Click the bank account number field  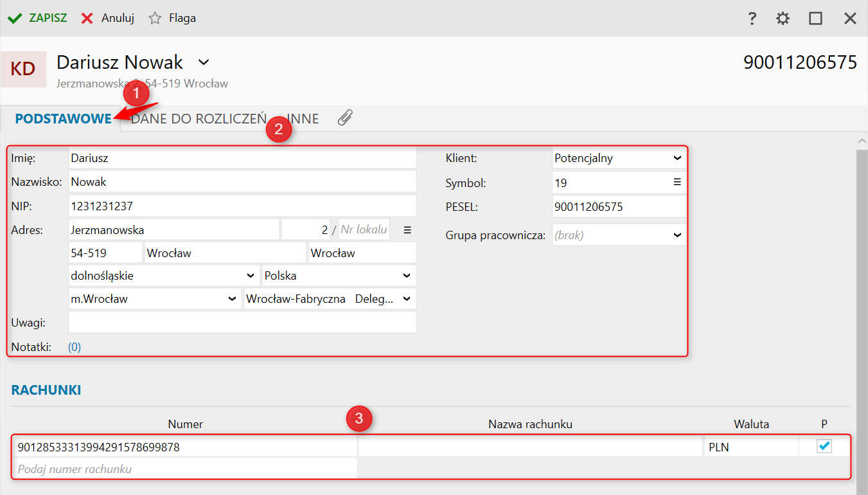(185, 447)
